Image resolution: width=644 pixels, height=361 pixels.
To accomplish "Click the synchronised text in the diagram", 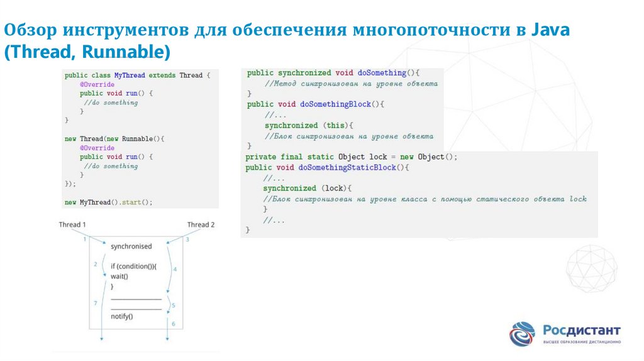I will (x=131, y=246).
